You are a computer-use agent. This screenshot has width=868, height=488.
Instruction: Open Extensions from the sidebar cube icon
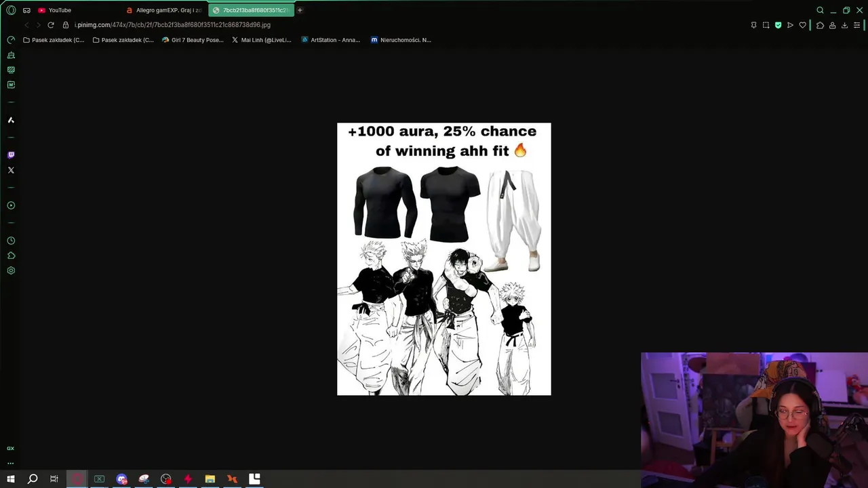11,256
